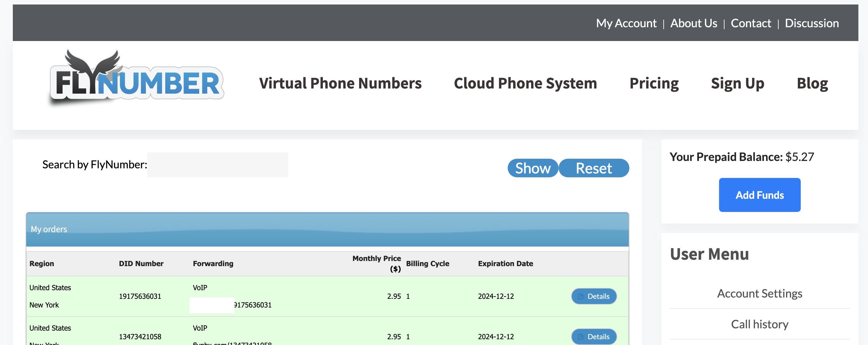
Task: Select DID number 13473421058 cell
Action: 140,336
